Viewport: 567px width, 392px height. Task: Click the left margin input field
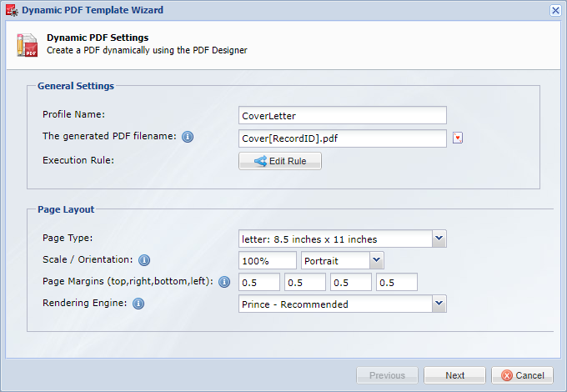click(x=397, y=282)
